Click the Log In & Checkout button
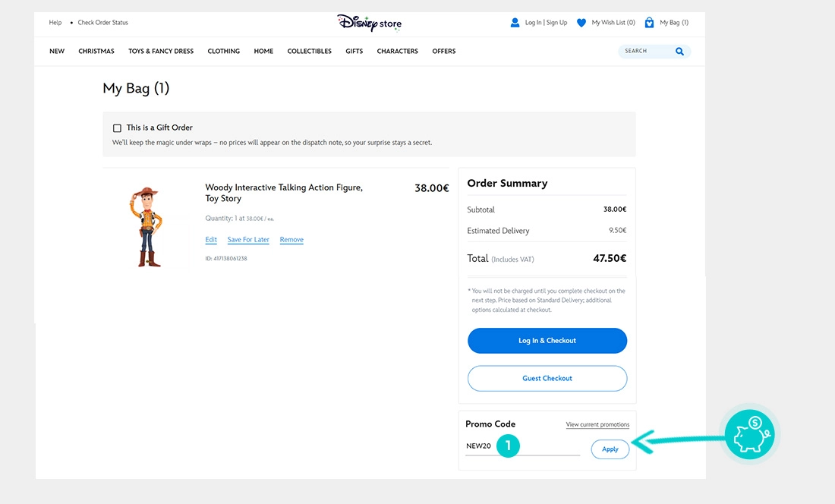Image resolution: width=835 pixels, height=504 pixels. pyautogui.click(x=547, y=341)
